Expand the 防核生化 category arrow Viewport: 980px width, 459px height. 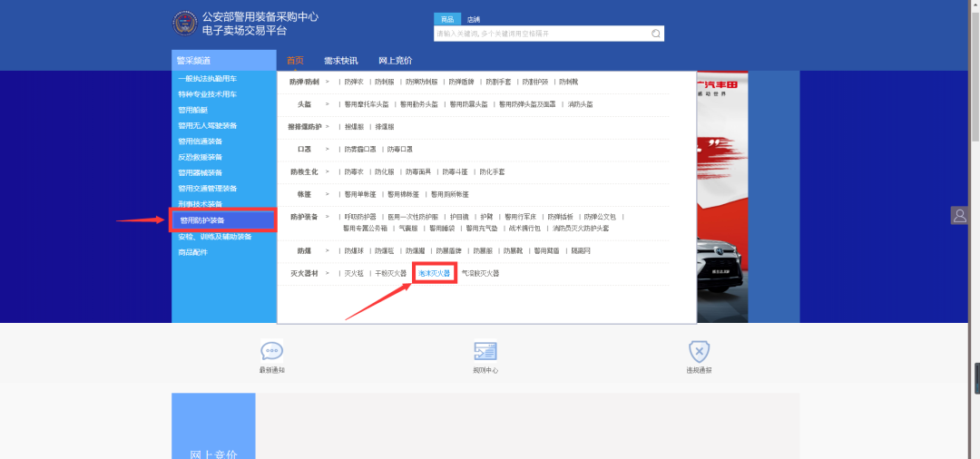[328, 171]
